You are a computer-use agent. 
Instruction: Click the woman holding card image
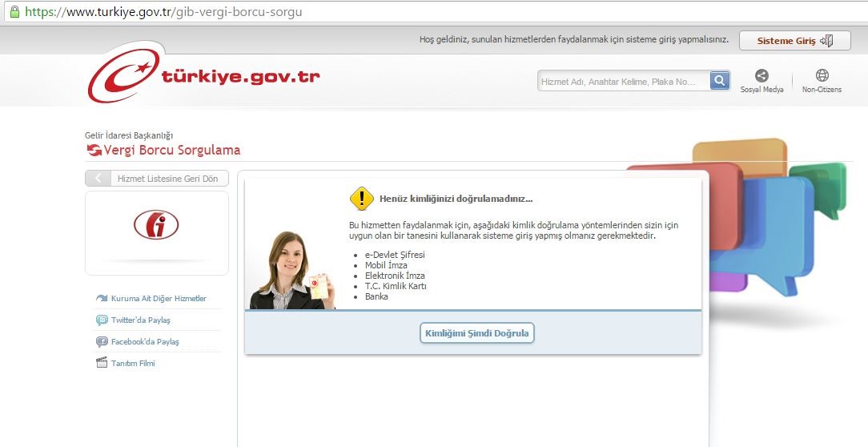coord(292,270)
